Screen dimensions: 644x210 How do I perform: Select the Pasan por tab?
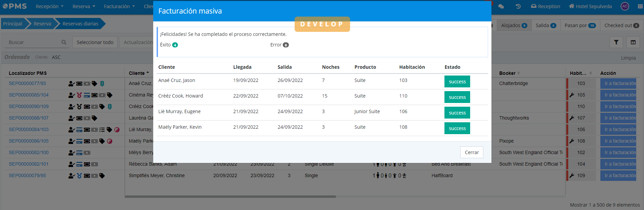point(580,25)
